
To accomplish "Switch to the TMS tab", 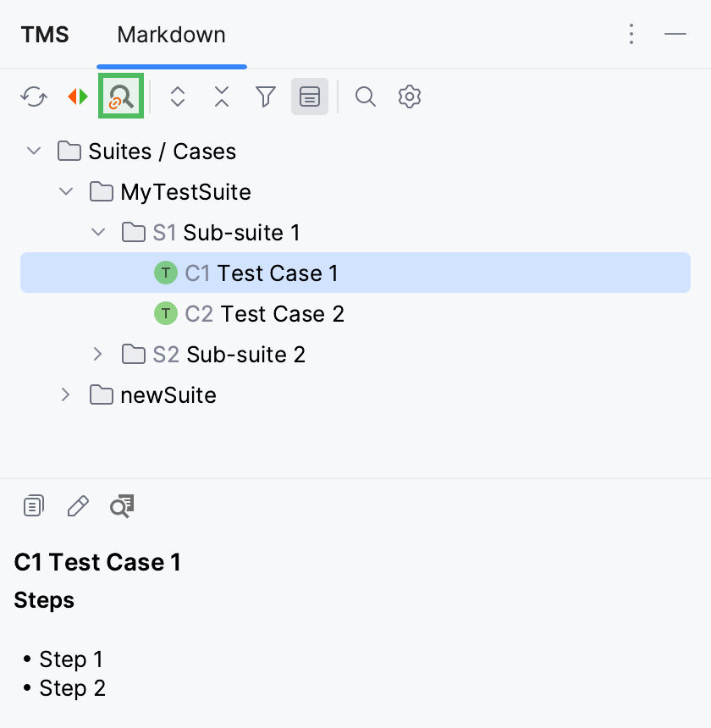I will [44, 35].
